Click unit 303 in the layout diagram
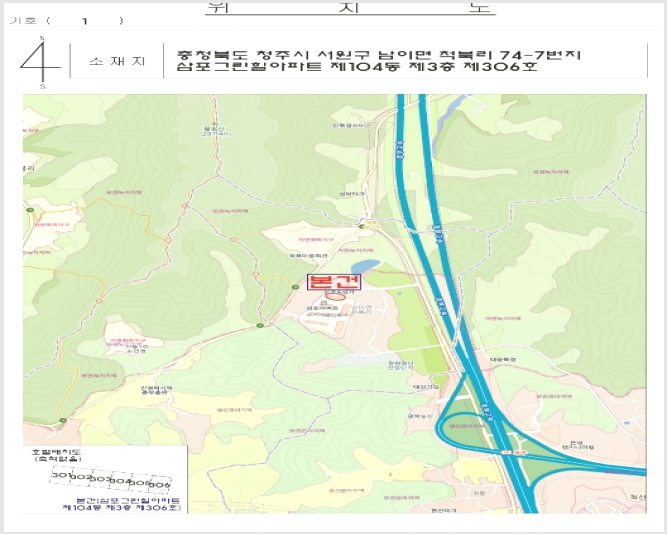 click(101, 479)
